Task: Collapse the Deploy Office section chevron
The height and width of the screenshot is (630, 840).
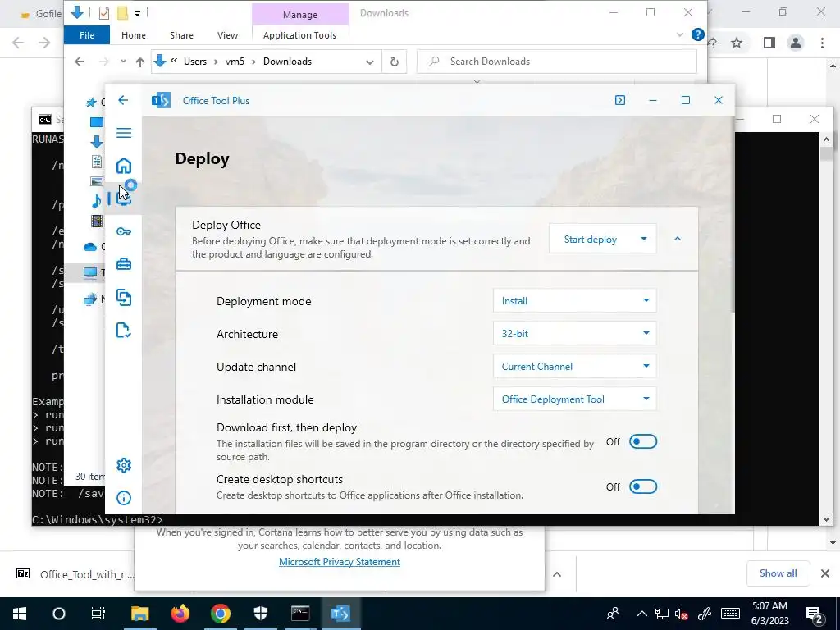Action: (x=677, y=239)
